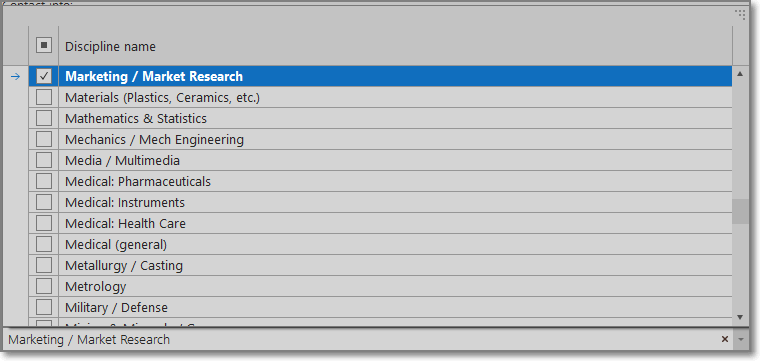Tick the Medical: Pharmaceuticals checkbox
Image resolution: width=760 pixels, height=361 pixels.
click(44, 181)
